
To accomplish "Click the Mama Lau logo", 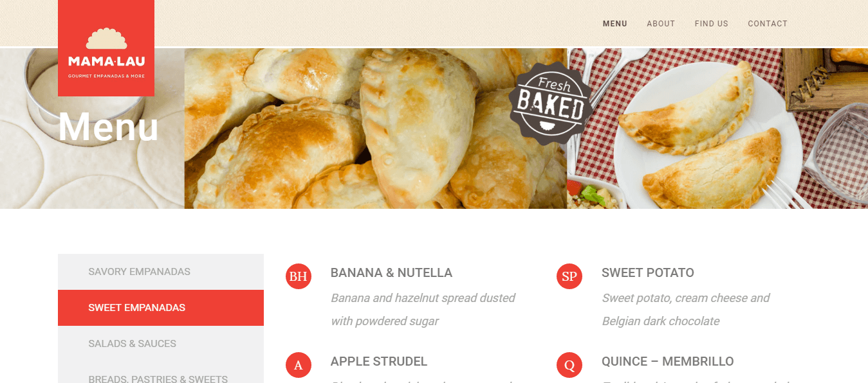I will [x=106, y=48].
